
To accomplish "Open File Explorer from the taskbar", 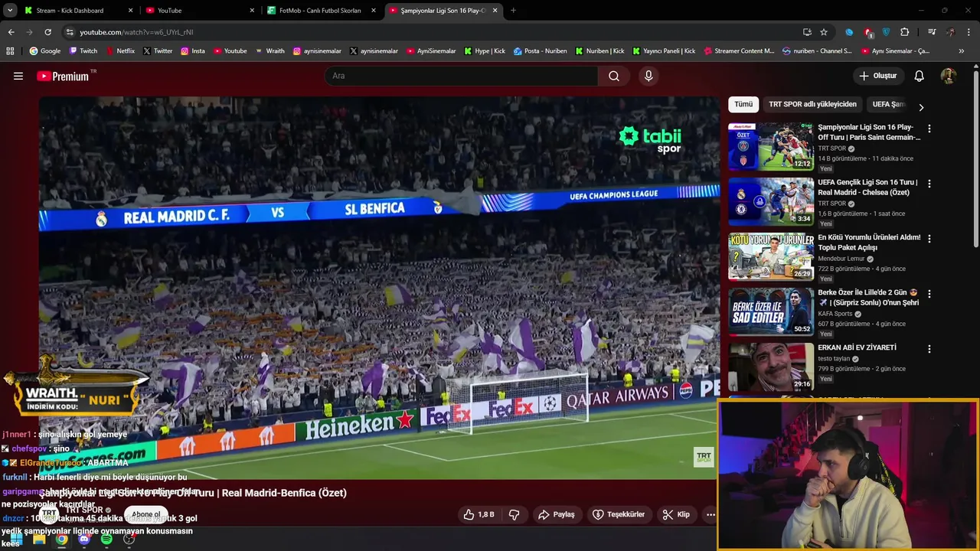I will (x=39, y=539).
